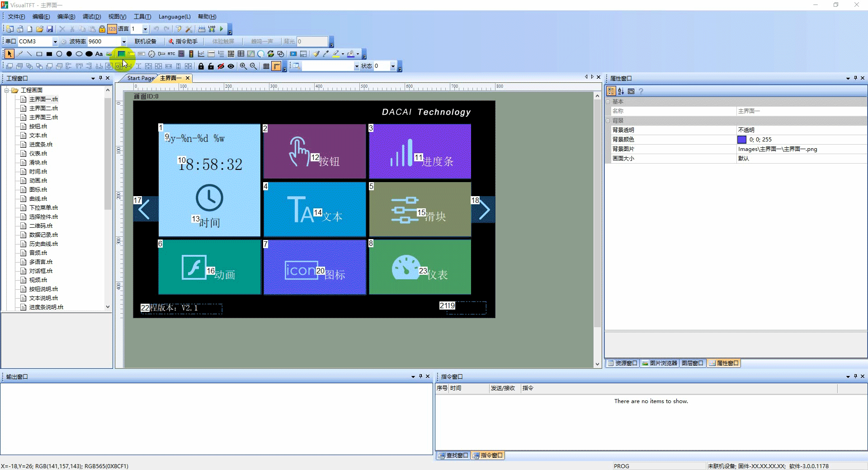Select the text Aa tool

[x=99, y=54]
